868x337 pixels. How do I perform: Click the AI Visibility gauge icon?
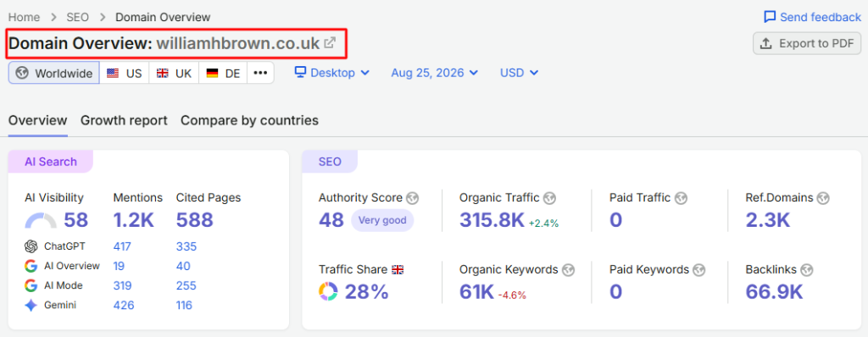pos(41,221)
